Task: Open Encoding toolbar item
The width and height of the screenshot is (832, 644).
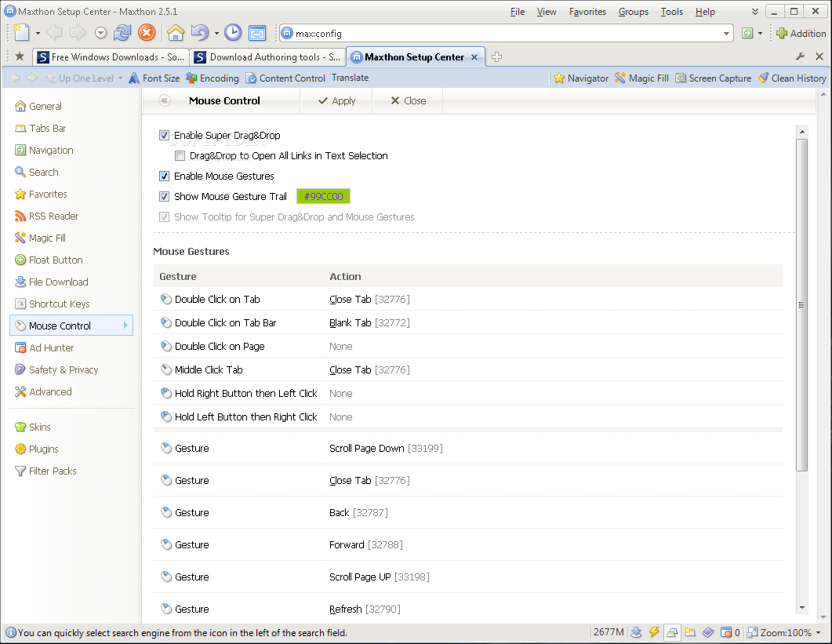Action: point(213,78)
